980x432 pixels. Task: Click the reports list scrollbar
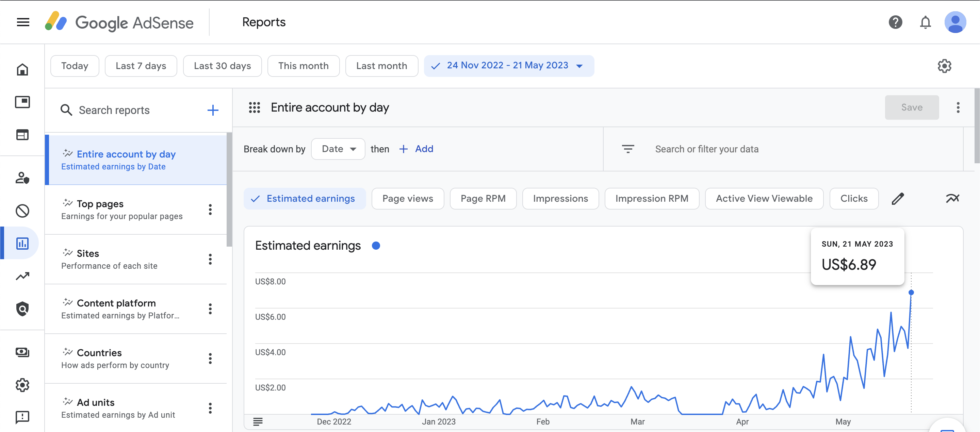[229, 189]
